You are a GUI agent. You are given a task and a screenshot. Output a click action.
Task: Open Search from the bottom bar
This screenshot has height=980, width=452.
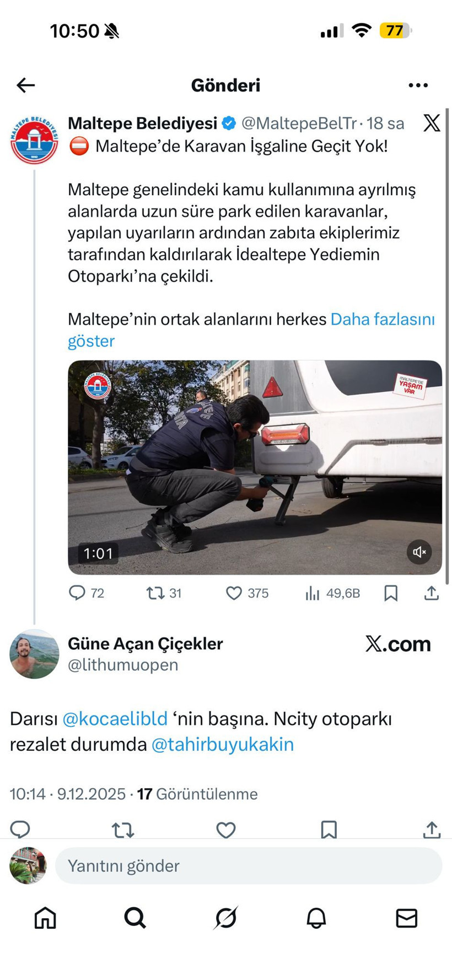tap(135, 918)
